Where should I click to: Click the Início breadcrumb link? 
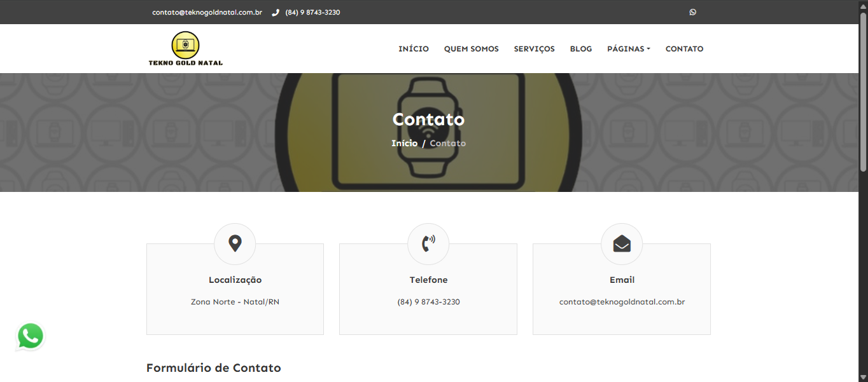[x=404, y=144]
